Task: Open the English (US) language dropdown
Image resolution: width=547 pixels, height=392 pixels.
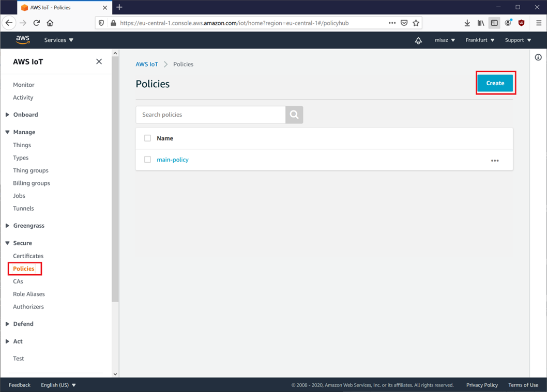Action: (58, 385)
